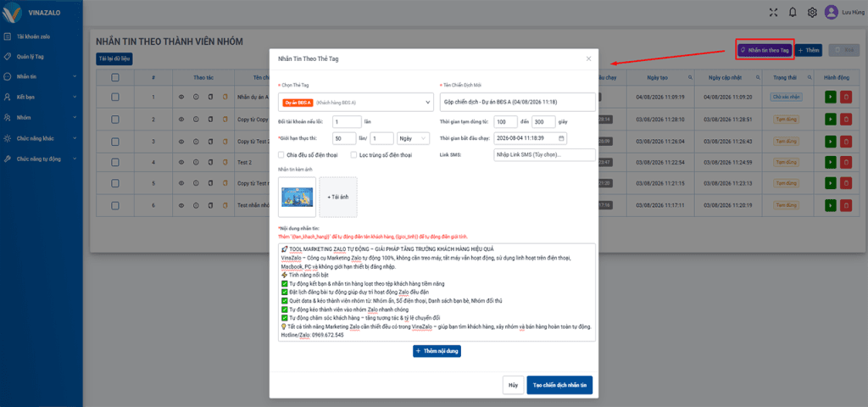The height and width of the screenshot is (407, 868).
Task: Click the pause-time field showing 100
Action: point(506,121)
